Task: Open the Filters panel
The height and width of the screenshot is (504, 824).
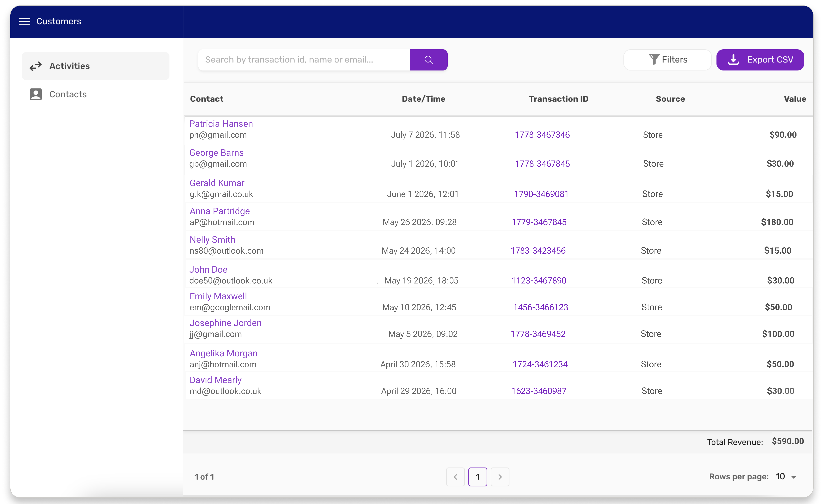Action: [x=668, y=60]
